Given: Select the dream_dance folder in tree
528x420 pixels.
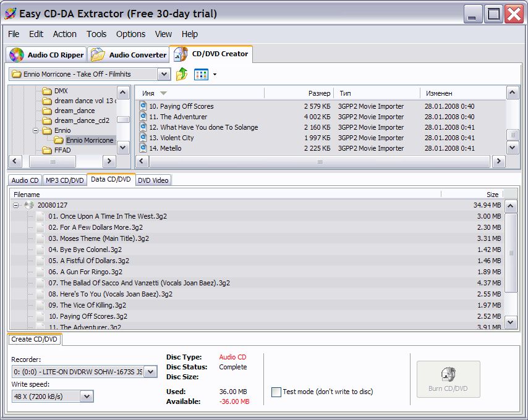Looking at the screenshot, I should coord(74,111).
